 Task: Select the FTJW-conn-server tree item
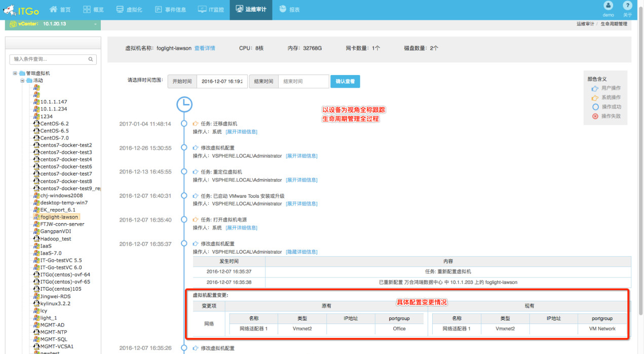[62, 224]
